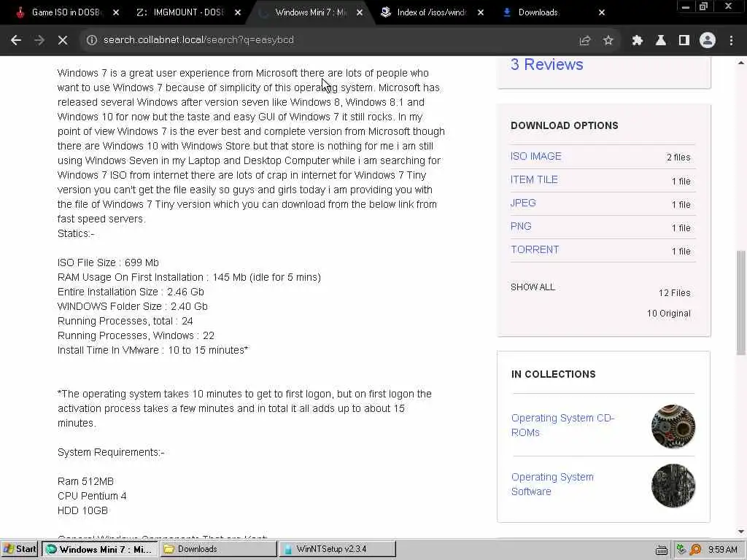Open the 3 Reviews link
The height and width of the screenshot is (560, 747).
(x=546, y=64)
